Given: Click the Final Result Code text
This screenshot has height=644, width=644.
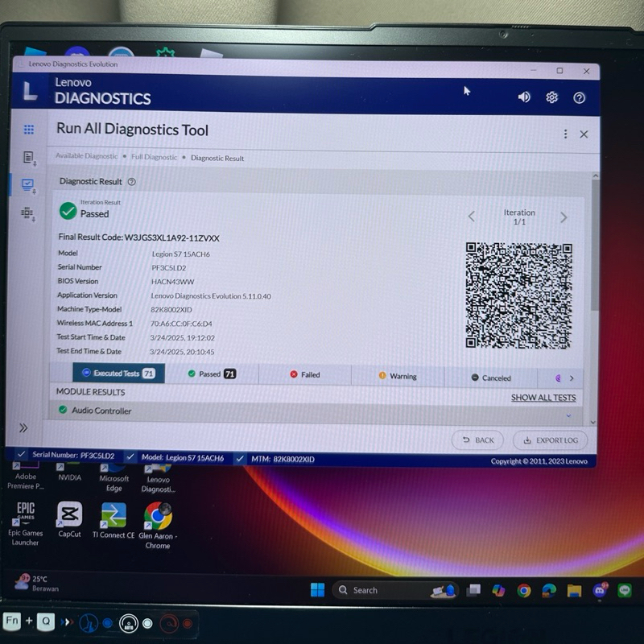Looking at the screenshot, I should pyautogui.click(x=138, y=237).
